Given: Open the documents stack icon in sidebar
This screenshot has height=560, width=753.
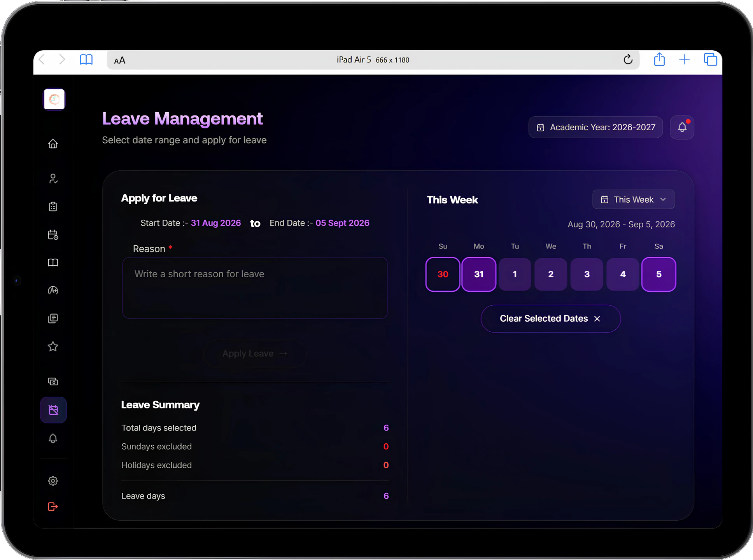Looking at the screenshot, I should click(x=53, y=318).
